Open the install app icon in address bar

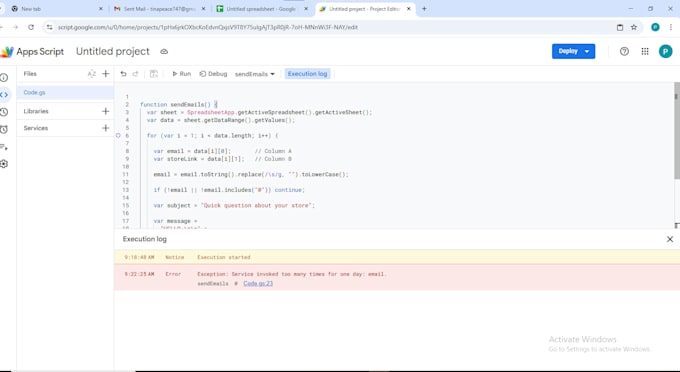click(x=620, y=27)
